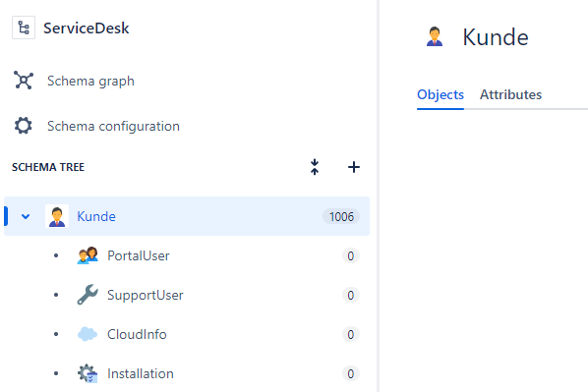588x392 pixels.
Task: Open the Schema graph network icon
Action: click(24, 81)
